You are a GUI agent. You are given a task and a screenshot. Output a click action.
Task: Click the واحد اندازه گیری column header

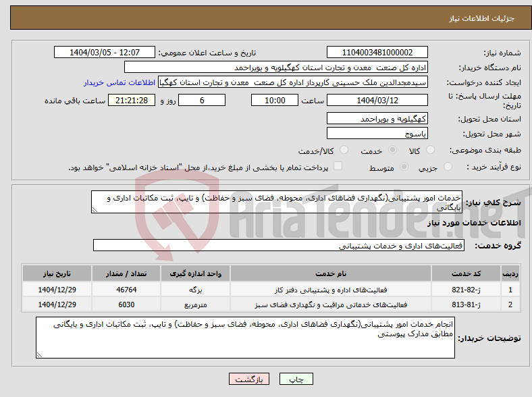[x=195, y=273]
